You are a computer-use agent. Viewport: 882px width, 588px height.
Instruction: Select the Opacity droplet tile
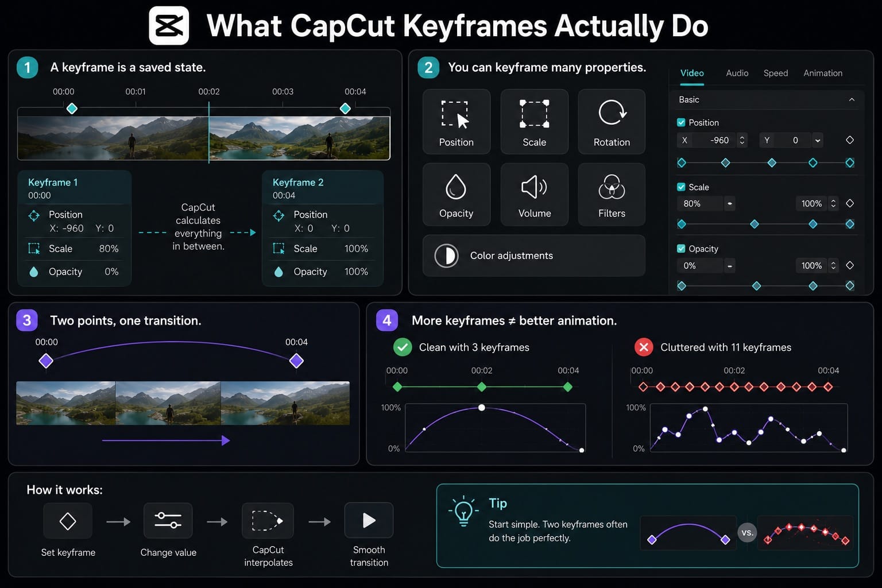pos(457,195)
